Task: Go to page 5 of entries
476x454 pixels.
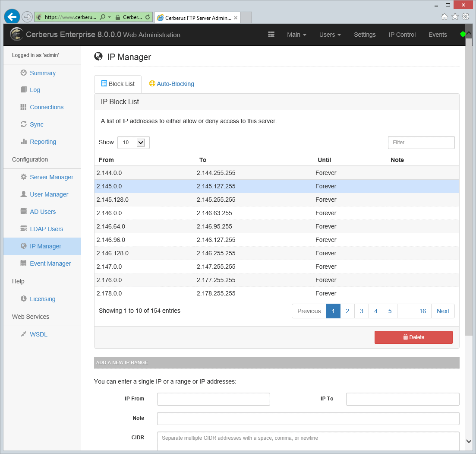Action: pyautogui.click(x=390, y=311)
